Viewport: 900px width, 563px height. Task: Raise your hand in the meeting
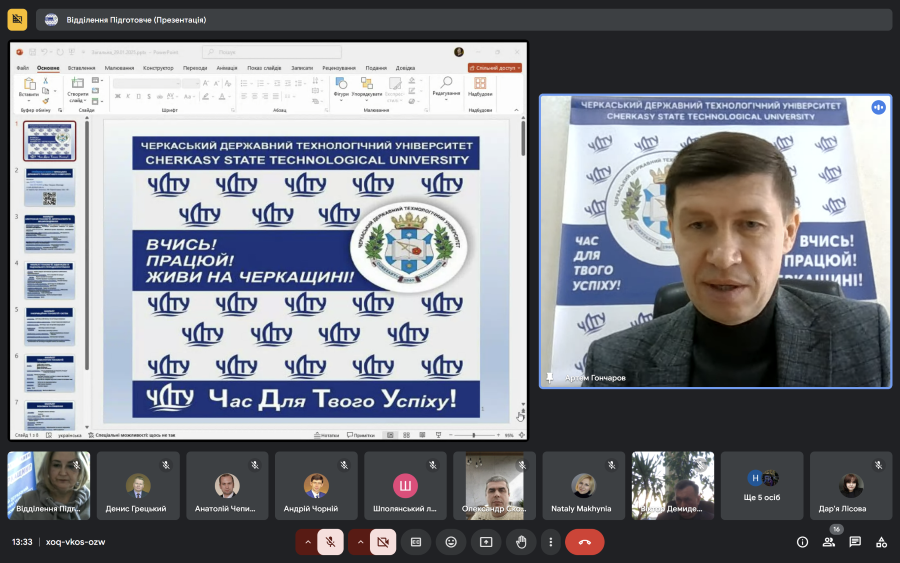521,542
